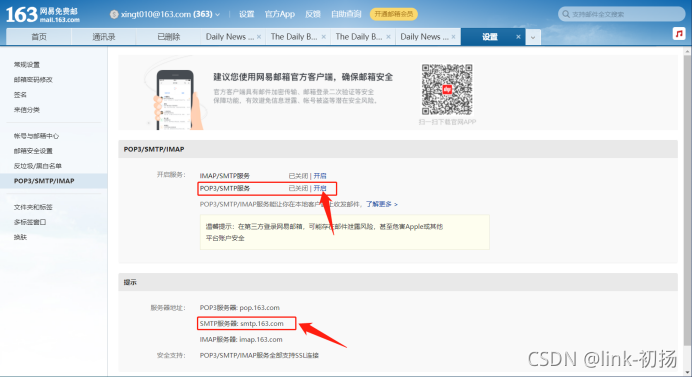This screenshot has height=377, width=692.
Task: Open 多标签窗口 in the sidebar
Action: click(30, 222)
